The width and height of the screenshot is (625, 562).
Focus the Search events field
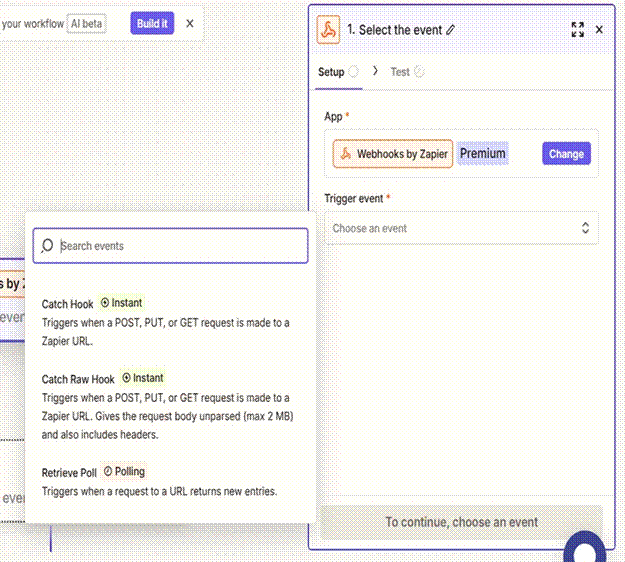pos(171,246)
